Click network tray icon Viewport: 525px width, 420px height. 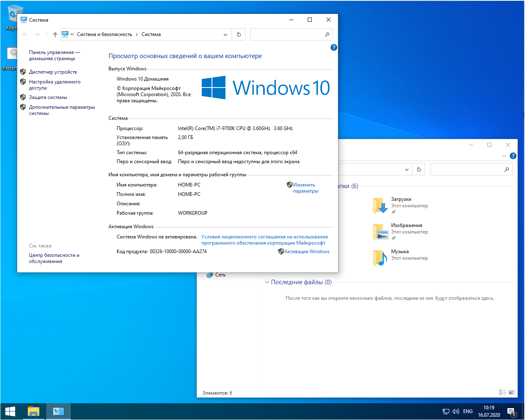[446, 411]
